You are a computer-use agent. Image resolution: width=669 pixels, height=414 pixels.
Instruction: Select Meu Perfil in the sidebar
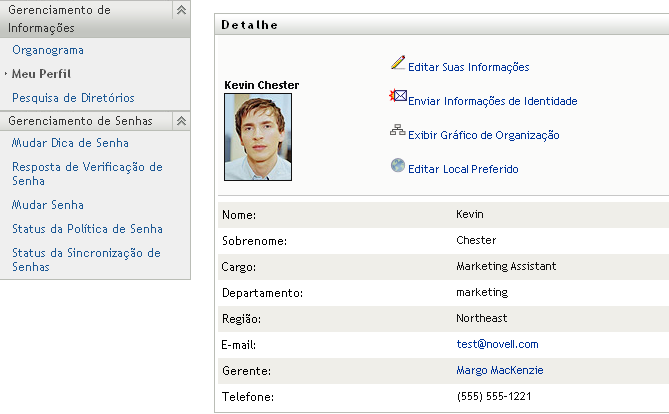coord(42,74)
